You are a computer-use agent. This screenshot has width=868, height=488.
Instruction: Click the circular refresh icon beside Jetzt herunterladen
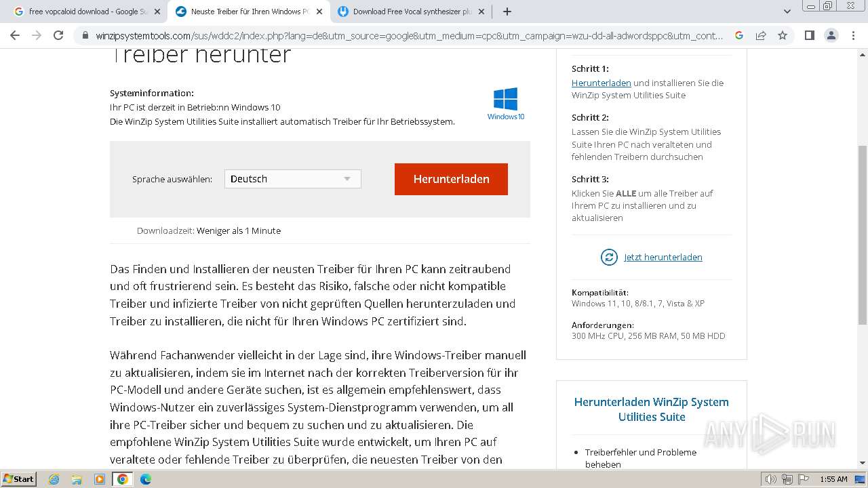tap(609, 257)
